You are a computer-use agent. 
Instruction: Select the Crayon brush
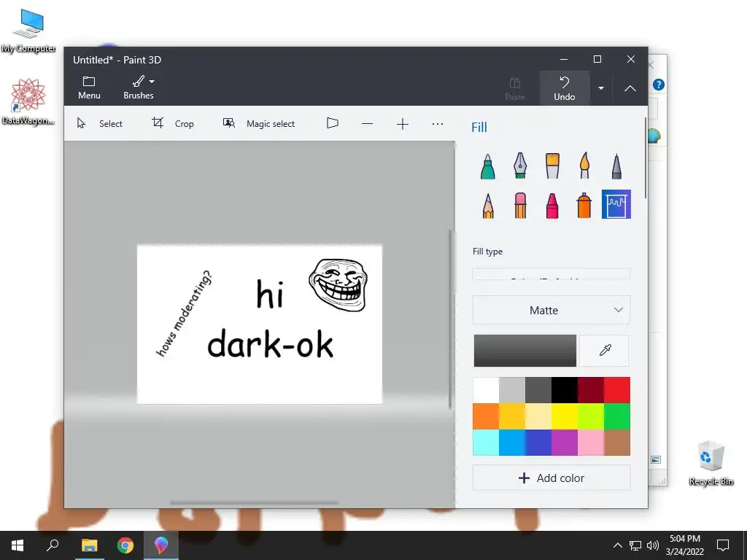(x=552, y=205)
